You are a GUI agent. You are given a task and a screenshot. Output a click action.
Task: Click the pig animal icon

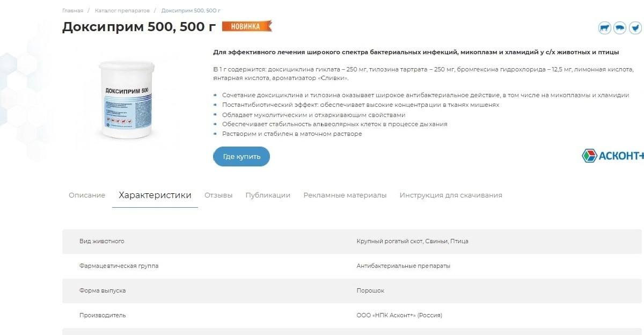tap(620, 28)
